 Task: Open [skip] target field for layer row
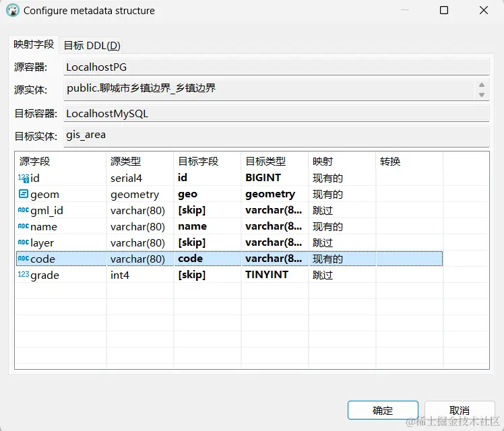[208, 242]
